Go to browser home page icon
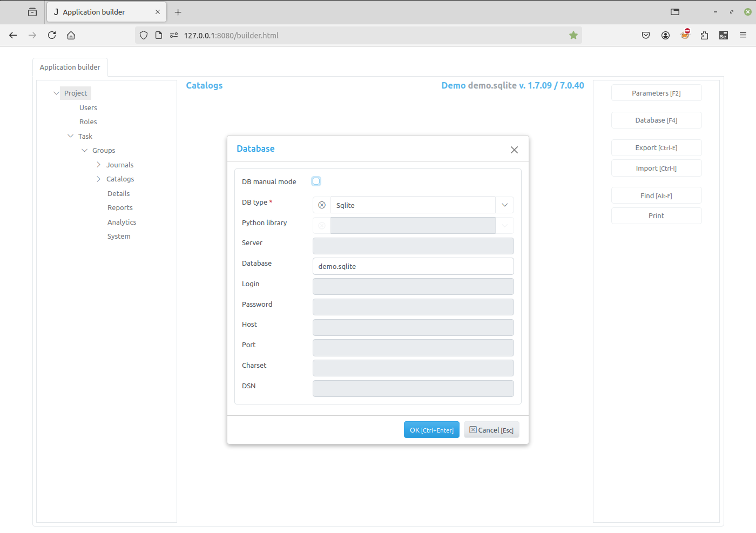Viewport: 756px width, 533px height. (71, 35)
